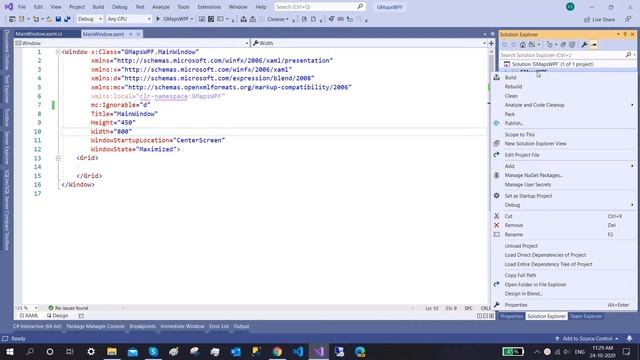Viewport: 640px width, 360px height.
Task: Open File Explorer from the taskbar
Action: 112,351
